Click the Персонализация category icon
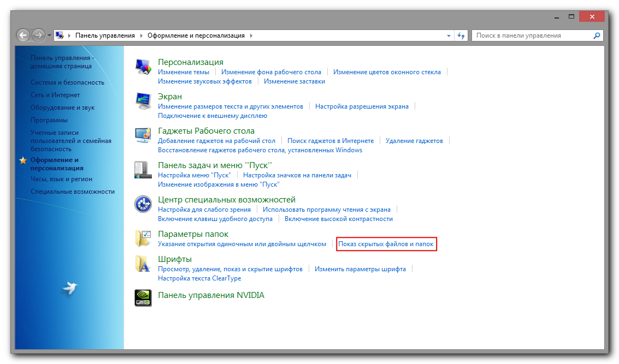 click(143, 67)
